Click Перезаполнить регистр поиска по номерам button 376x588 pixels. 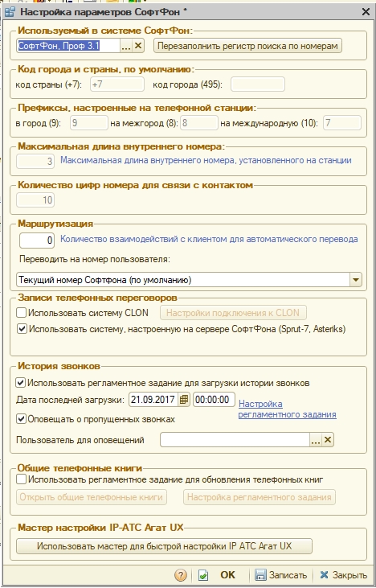[247, 46]
